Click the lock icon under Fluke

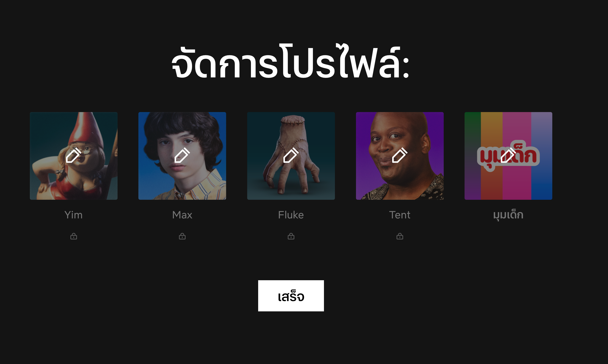point(291,236)
